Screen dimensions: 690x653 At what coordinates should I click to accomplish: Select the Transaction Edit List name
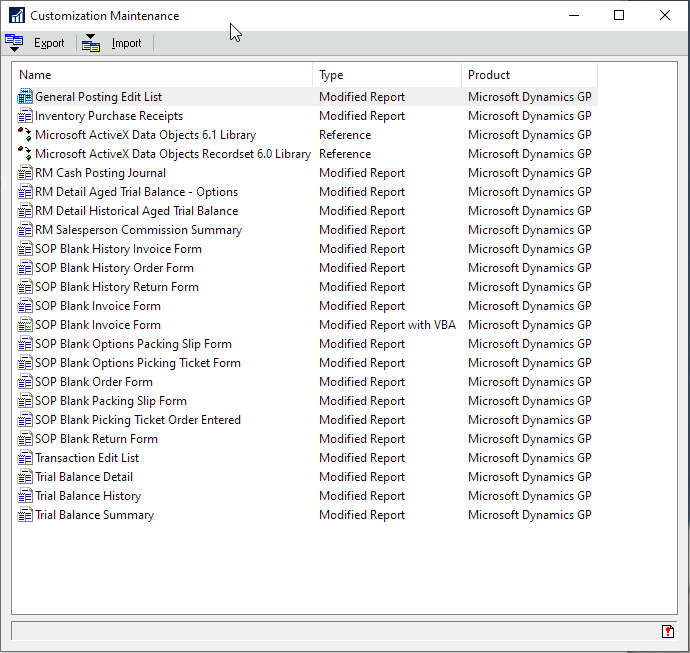[87, 458]
